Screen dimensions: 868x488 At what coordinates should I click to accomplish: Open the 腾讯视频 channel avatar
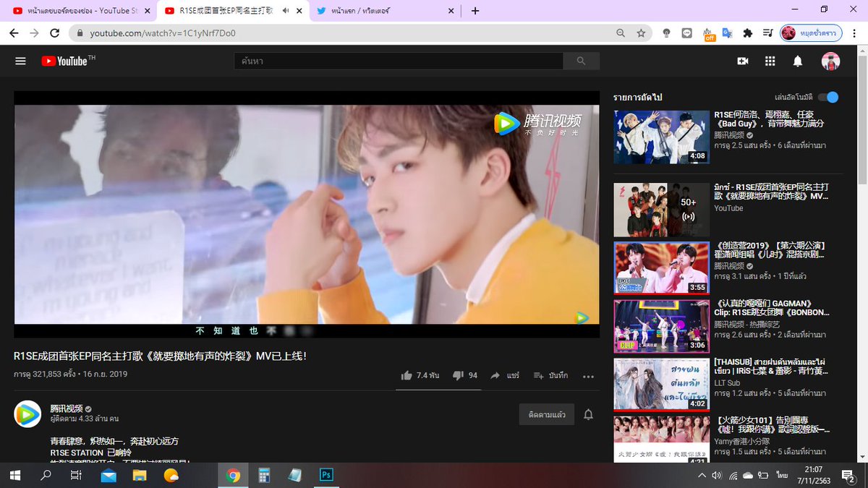(27, 414)
